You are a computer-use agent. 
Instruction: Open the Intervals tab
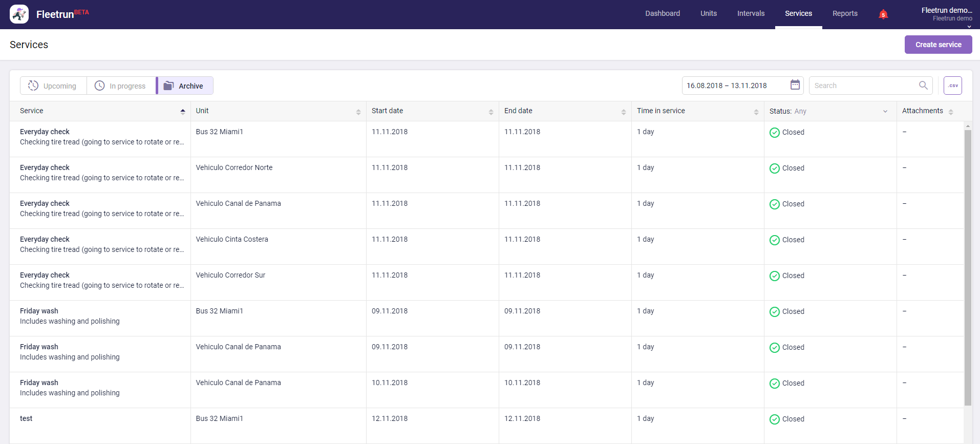tap(751, 14)
